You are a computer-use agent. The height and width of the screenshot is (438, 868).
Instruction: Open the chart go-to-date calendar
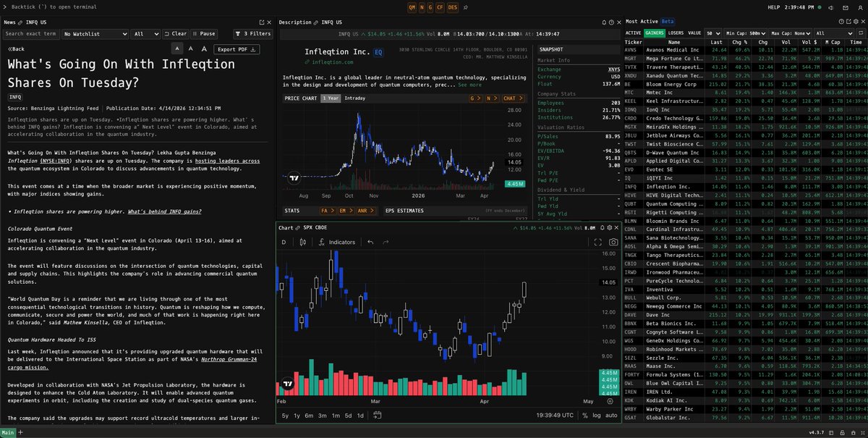378,416
